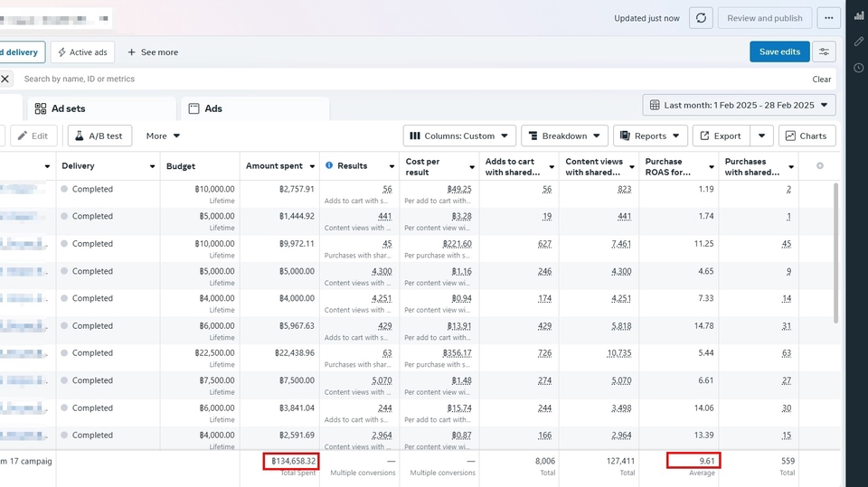The height and width of the screenshot is (487, 868).
Task: Click See more filters
Action: point(153,52)
